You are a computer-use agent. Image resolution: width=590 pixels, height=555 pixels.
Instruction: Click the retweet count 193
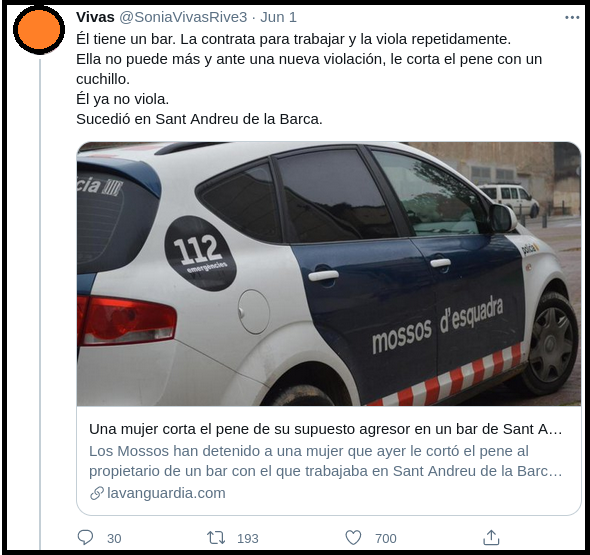pos(248,538)
